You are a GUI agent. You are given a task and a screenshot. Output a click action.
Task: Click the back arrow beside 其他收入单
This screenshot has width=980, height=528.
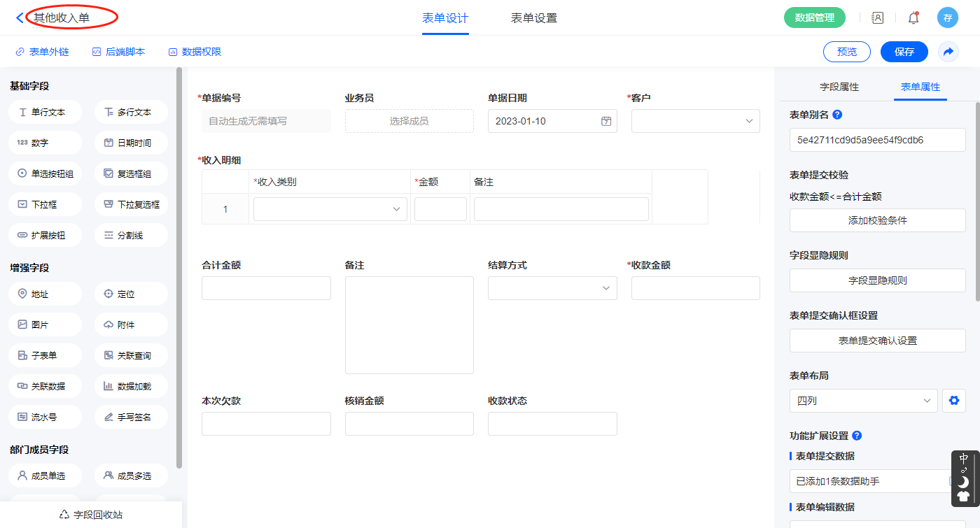pos(20,18)
